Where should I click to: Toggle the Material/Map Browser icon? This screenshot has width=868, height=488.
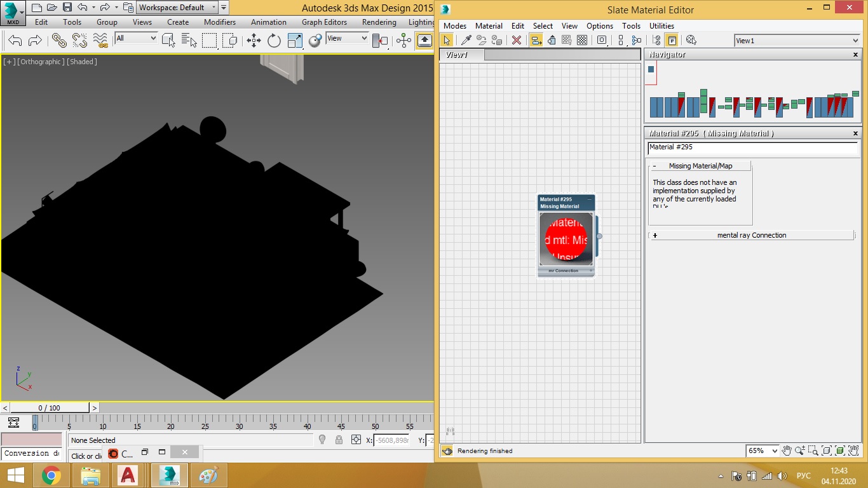tap(657, 40)
